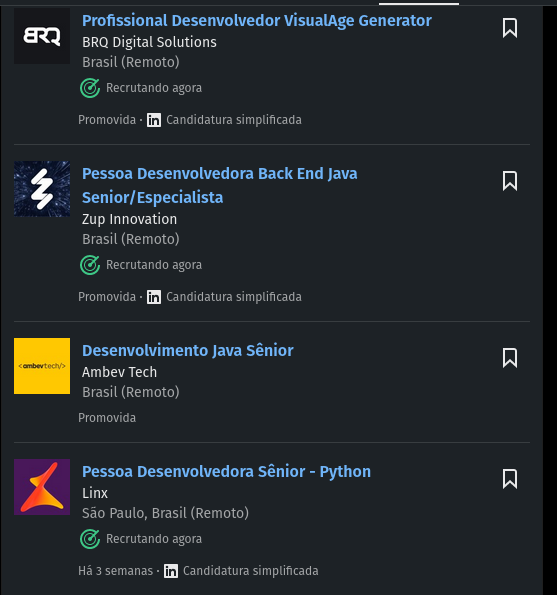557x595 pixels.
Task: Click the green recruiting target icon under BRQ
Action: click(x=90, y=88)
